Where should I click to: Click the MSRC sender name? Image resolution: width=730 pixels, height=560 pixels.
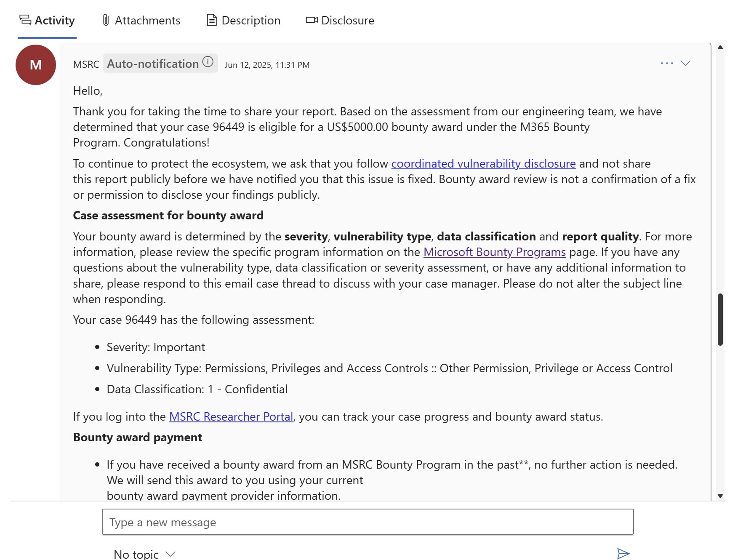tap(86, 64)
